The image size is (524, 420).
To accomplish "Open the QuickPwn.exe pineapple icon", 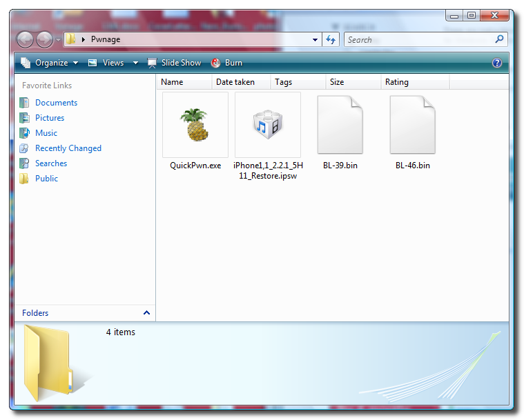I will pos(195,125).
